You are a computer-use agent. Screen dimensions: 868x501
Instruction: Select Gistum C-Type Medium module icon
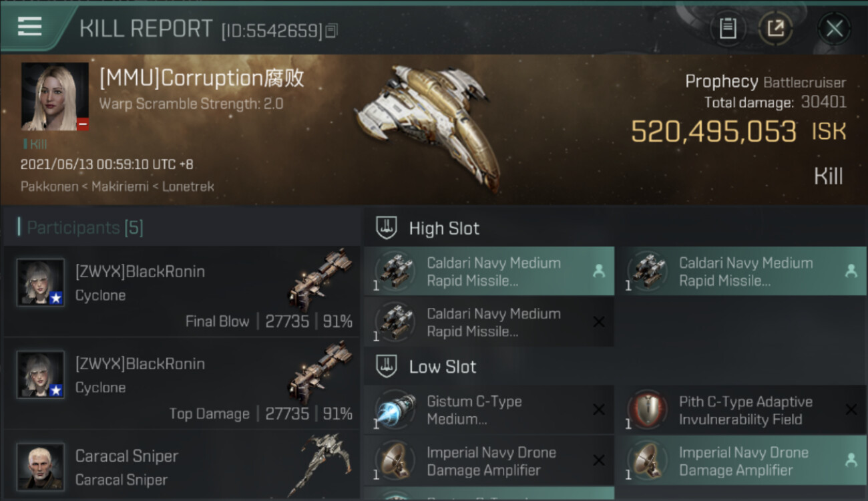395,410
